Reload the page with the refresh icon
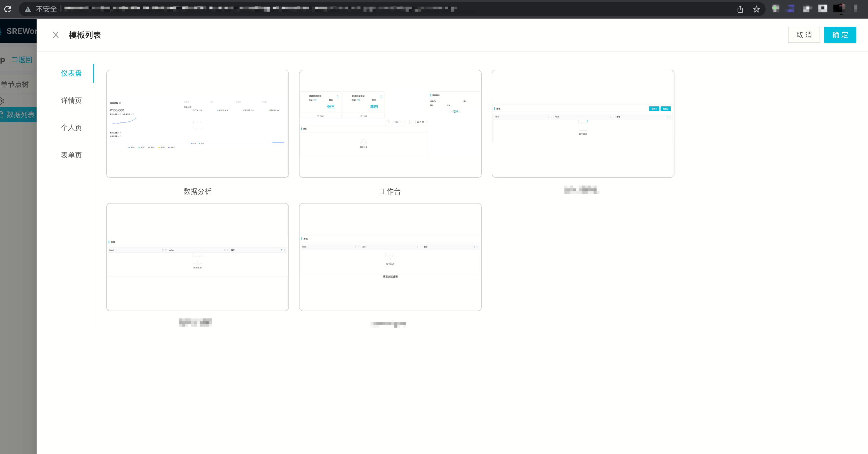Screen dimensions: 868x454 click(x=8, y=9)
